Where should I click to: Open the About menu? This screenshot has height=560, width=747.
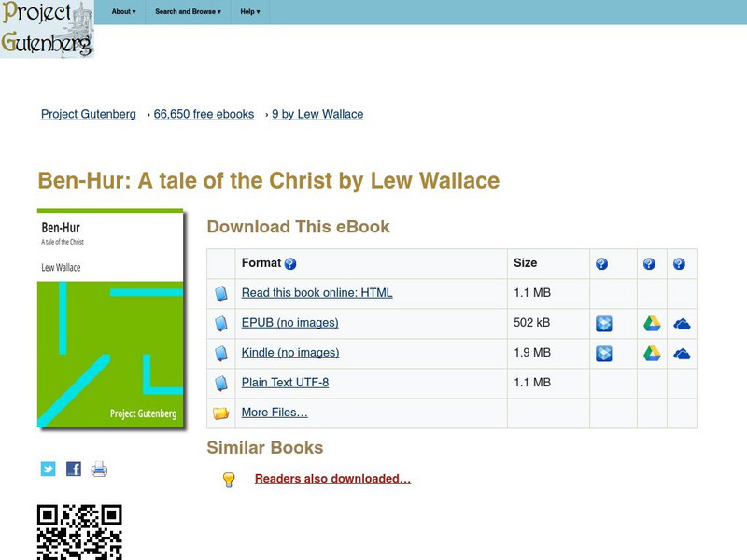pos(121,12)
